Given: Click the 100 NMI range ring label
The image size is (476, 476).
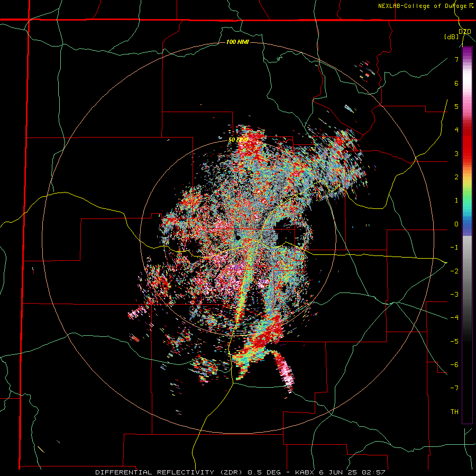Looking at the screenshot, I should point(237,42).
